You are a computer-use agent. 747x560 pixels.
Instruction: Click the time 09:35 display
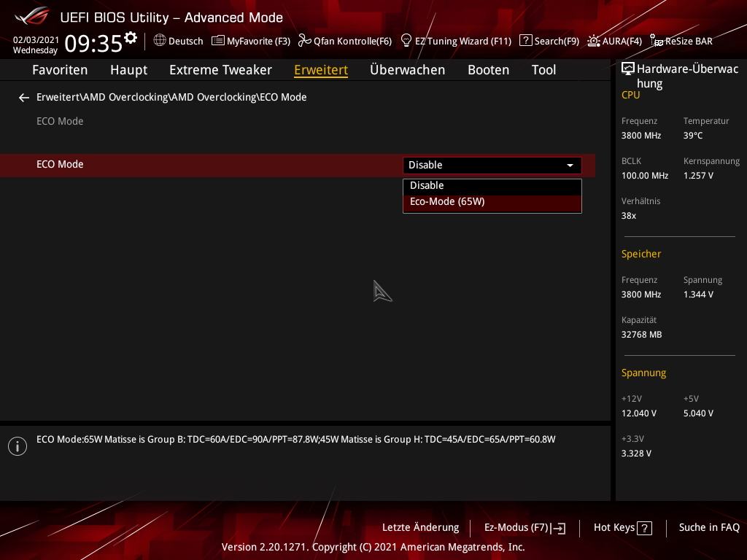[x=93, y=43]
